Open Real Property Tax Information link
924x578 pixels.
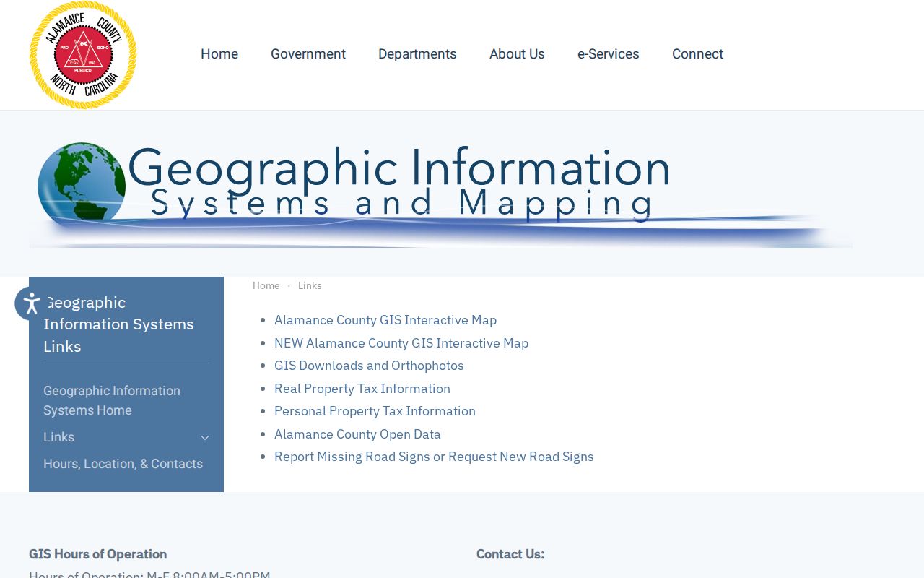pos(362,389)
